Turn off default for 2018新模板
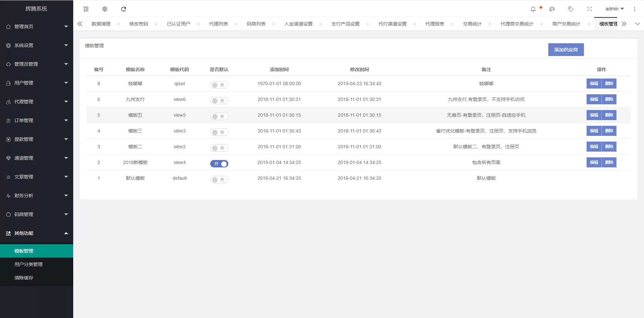 pyautogui.click(x=219, y=164)
